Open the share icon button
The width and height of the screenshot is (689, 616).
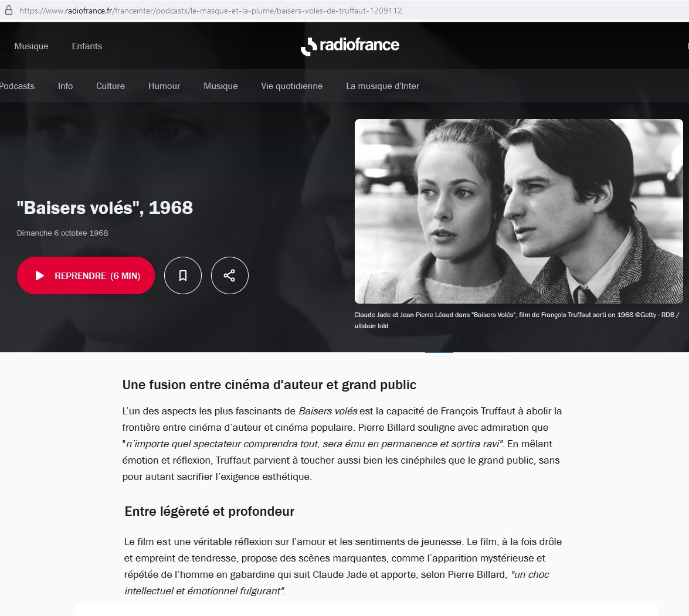click(x=229, y=275)
